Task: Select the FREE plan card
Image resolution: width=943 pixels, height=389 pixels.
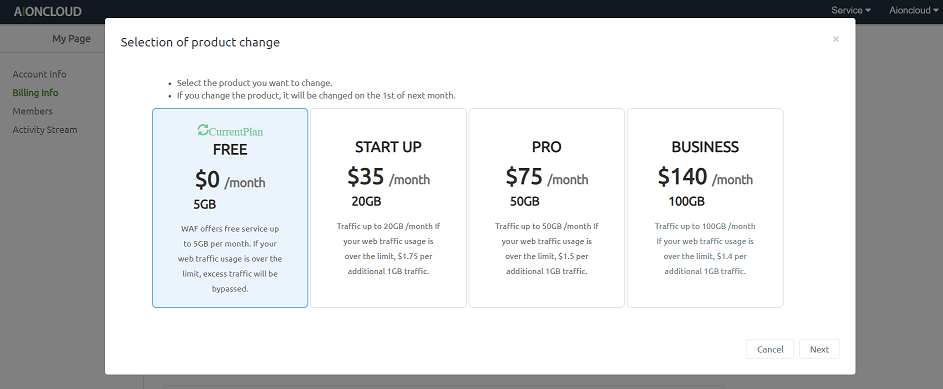Action: coord(230,208)
